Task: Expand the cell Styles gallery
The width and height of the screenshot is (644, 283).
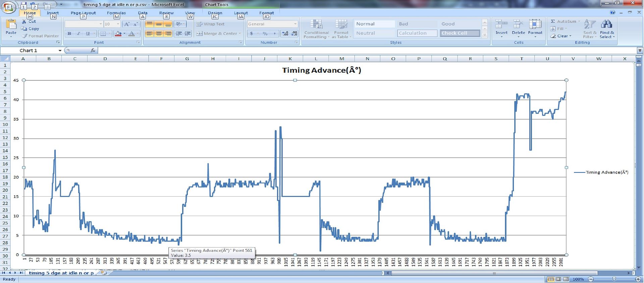Action: (485, 35)
